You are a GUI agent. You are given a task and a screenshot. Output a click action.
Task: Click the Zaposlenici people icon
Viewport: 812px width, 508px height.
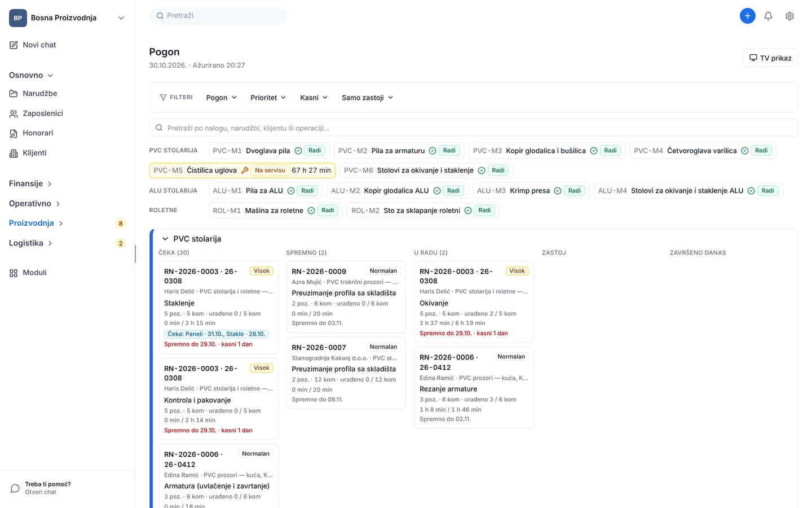click(x=14, y=113)
